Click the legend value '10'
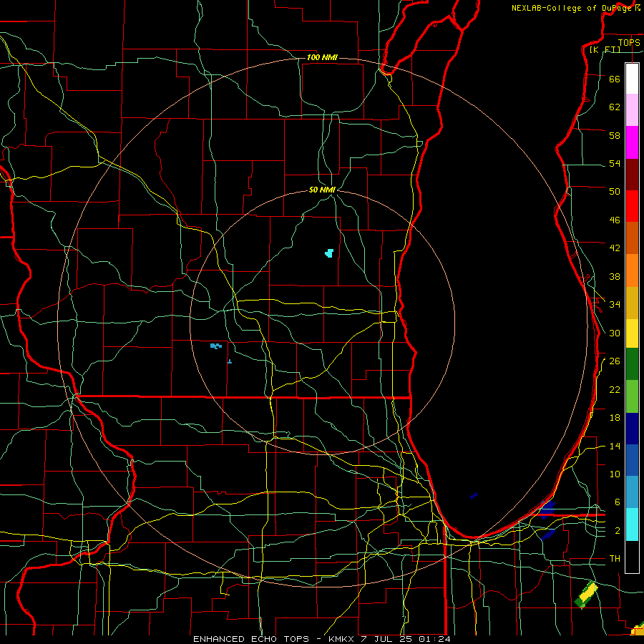Image resolution: width=644 pixels, height=644 pixels. (615, 474)
